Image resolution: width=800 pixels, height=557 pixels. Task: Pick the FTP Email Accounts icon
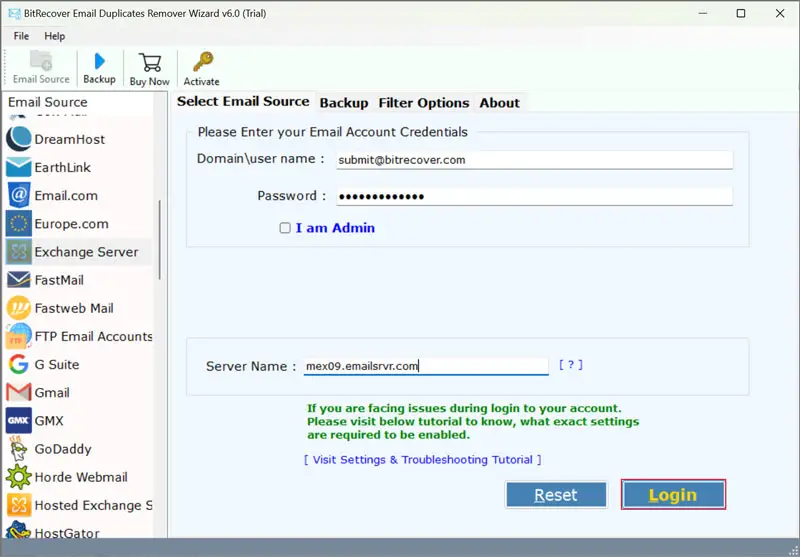pyautogui.click(x=19, y=336)
